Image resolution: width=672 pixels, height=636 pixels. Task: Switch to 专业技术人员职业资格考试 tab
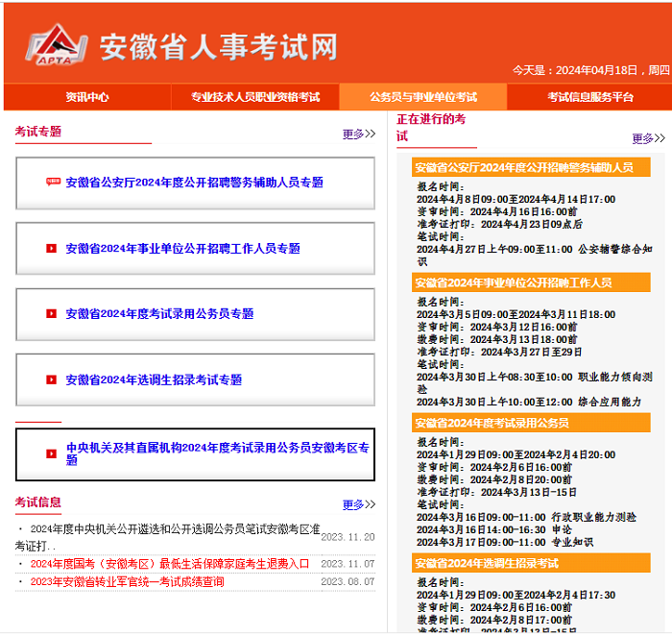point(254,97)
